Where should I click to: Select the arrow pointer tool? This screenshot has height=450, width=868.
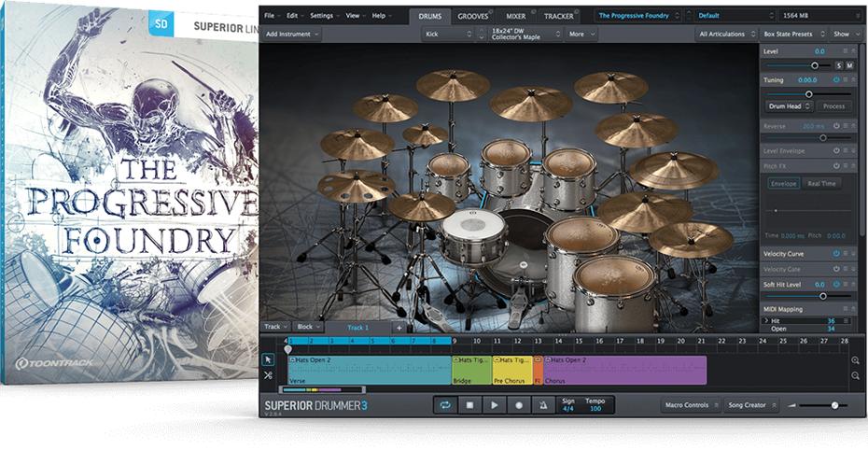(x=268, y=359)
